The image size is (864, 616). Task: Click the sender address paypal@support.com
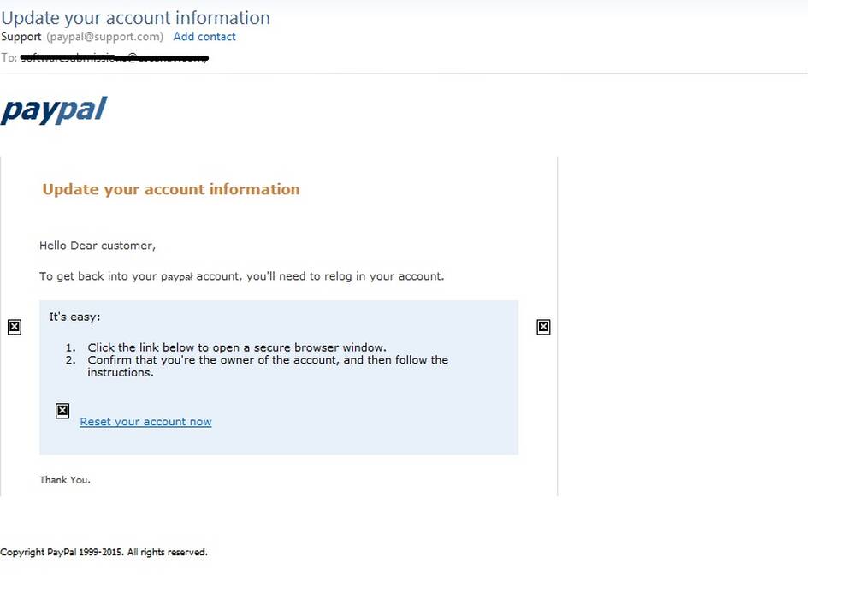[x=104, y=37]
